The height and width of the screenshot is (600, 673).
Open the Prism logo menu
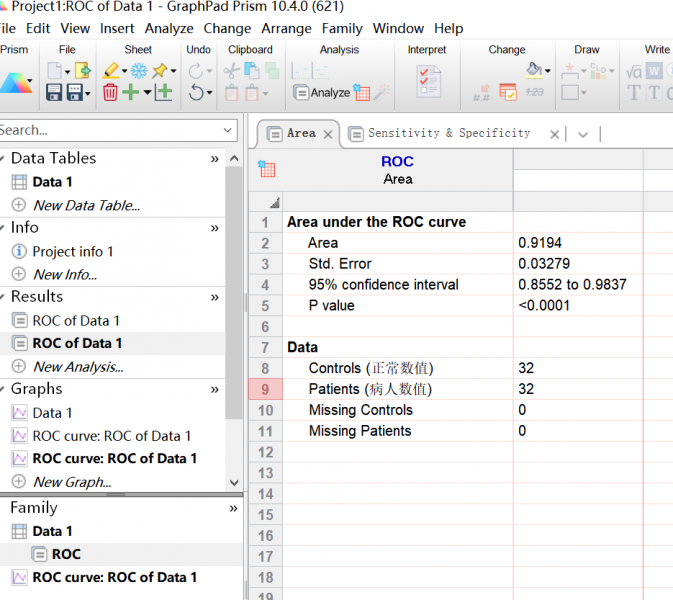(16, 82)
